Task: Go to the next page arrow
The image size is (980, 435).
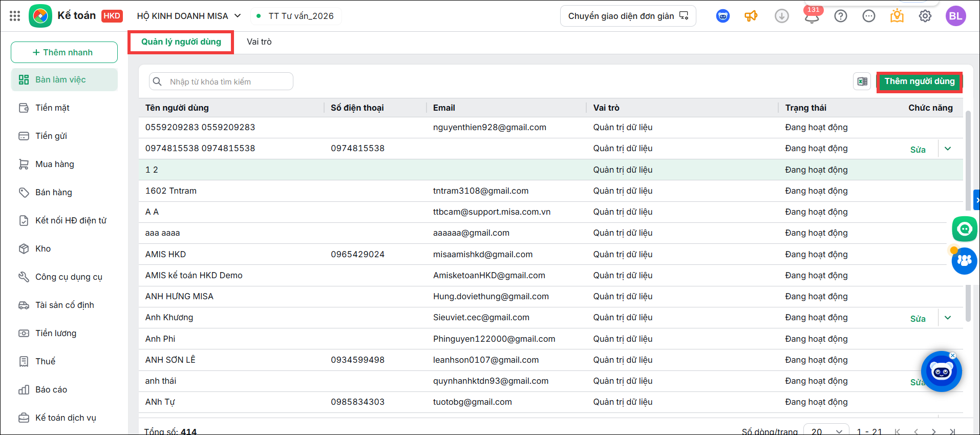Action: (x=934, y=431)
